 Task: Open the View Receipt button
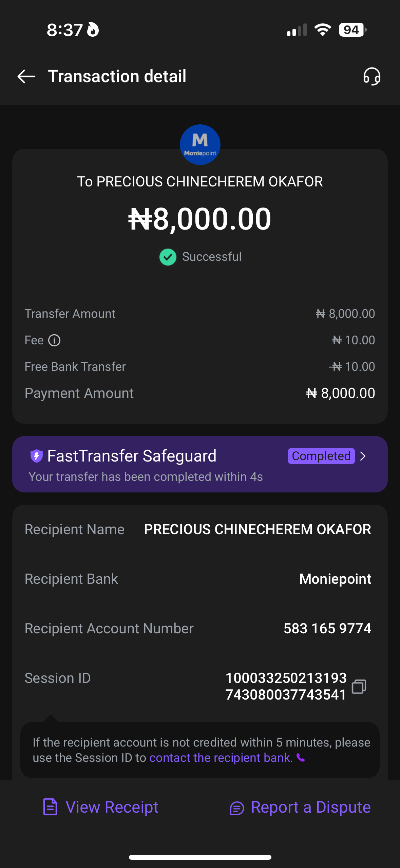[101, 807]
